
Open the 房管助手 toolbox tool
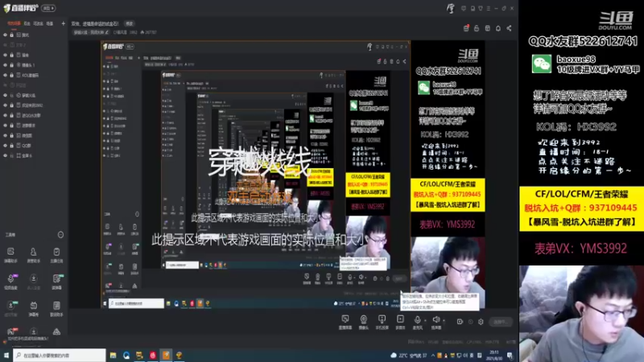[33, 255]
